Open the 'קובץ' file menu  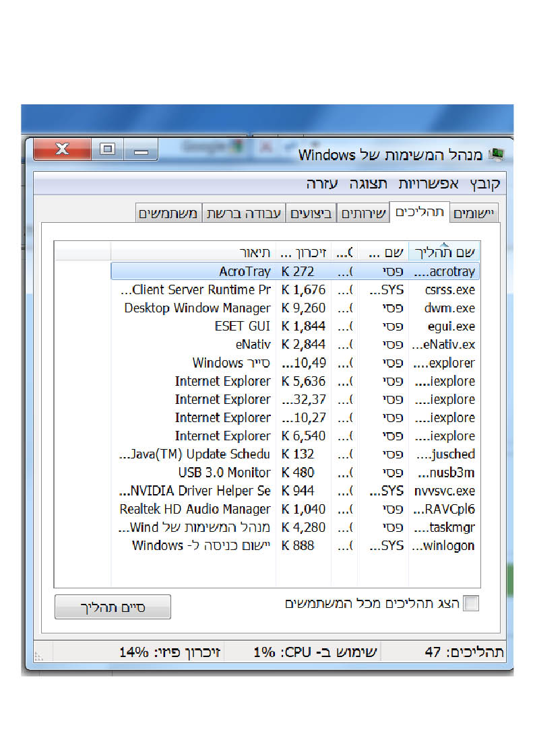(x=485, y=184)
